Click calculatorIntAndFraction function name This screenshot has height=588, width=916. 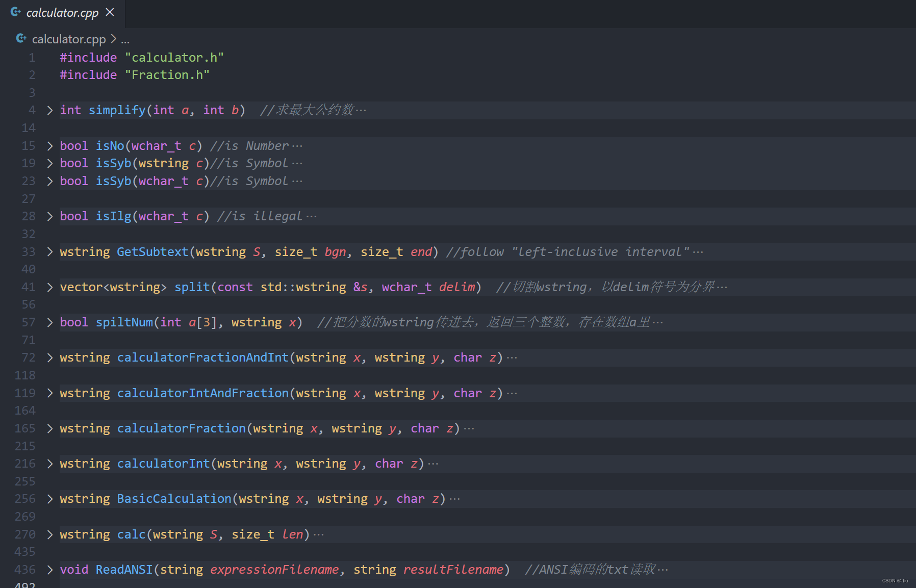[x=203, y=393]
